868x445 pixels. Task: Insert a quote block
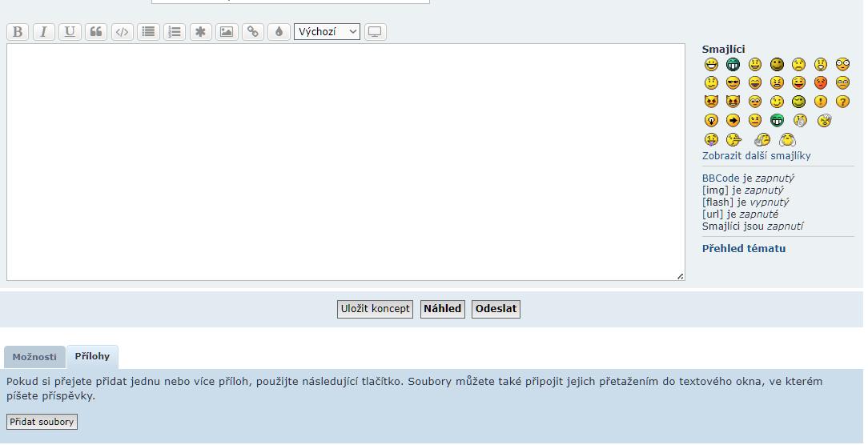point(96,32)
